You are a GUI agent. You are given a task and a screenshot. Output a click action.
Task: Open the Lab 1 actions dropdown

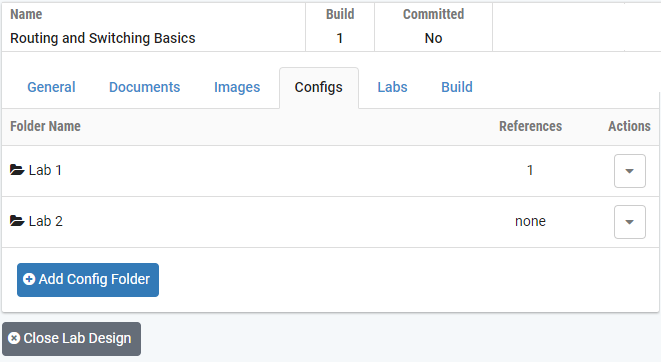click(629, 171)
